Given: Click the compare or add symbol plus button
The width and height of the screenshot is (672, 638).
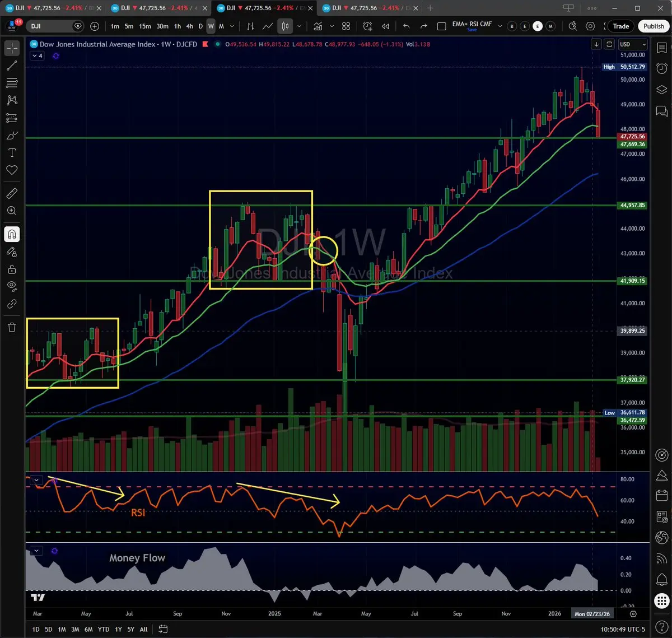Looking at the screenshot, I should coord(95,26).
